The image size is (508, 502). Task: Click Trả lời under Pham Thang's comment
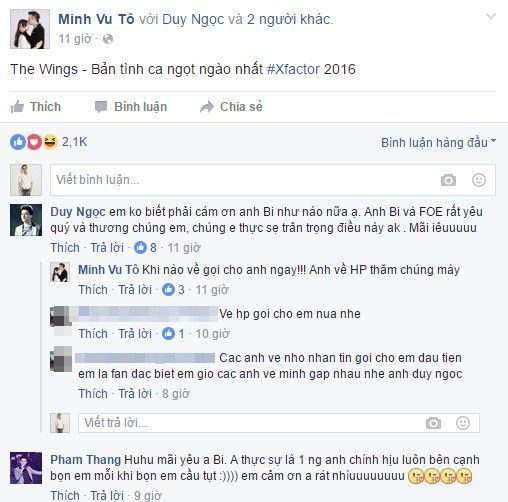click(x=107, y=495)
